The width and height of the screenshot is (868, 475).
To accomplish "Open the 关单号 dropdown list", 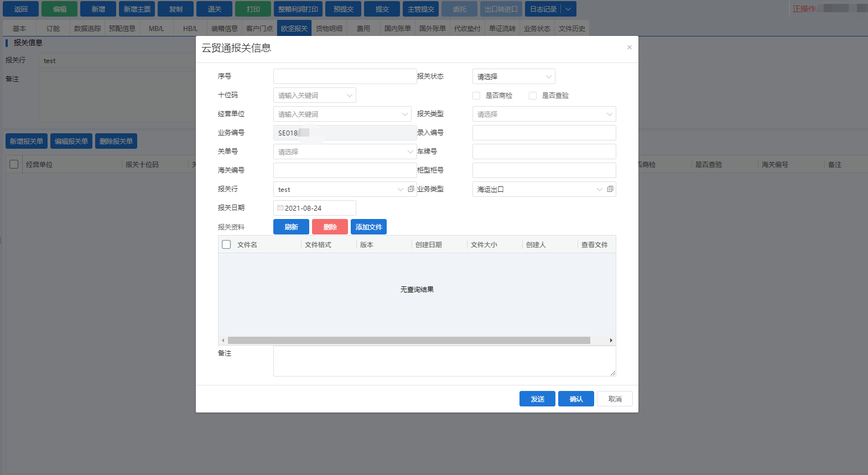I will pos(344,152).
